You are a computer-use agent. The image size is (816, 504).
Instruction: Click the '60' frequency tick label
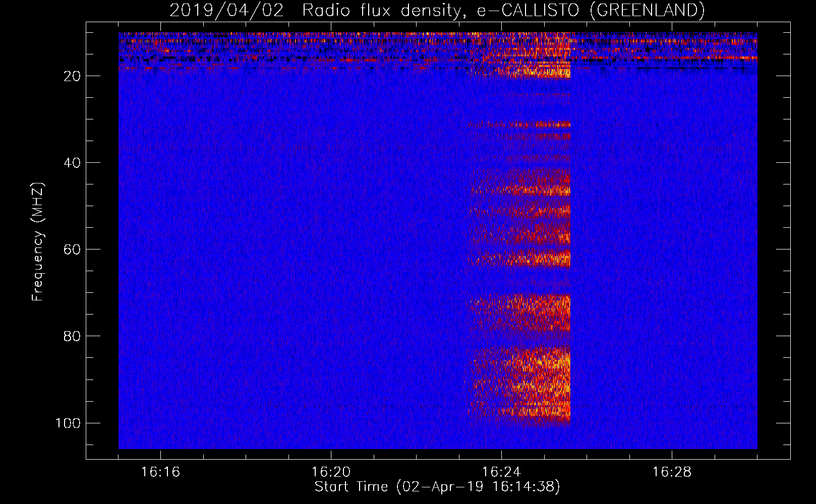click(72, 249)
